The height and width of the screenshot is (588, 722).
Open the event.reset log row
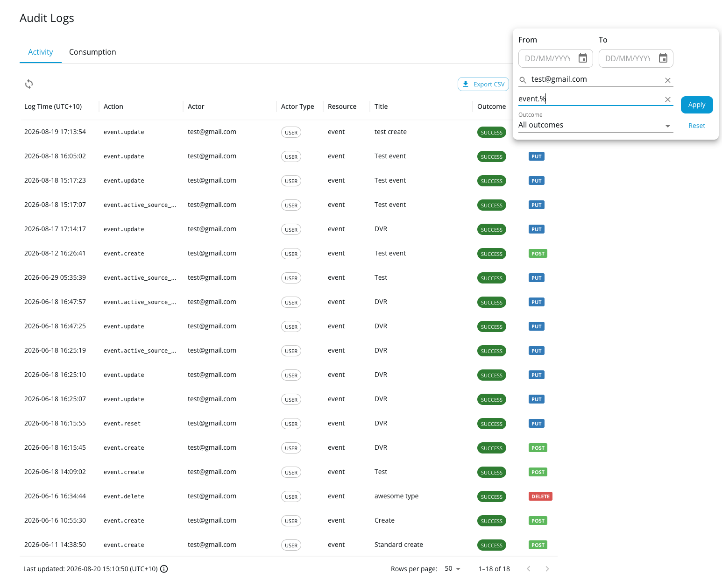pos(289,424)
